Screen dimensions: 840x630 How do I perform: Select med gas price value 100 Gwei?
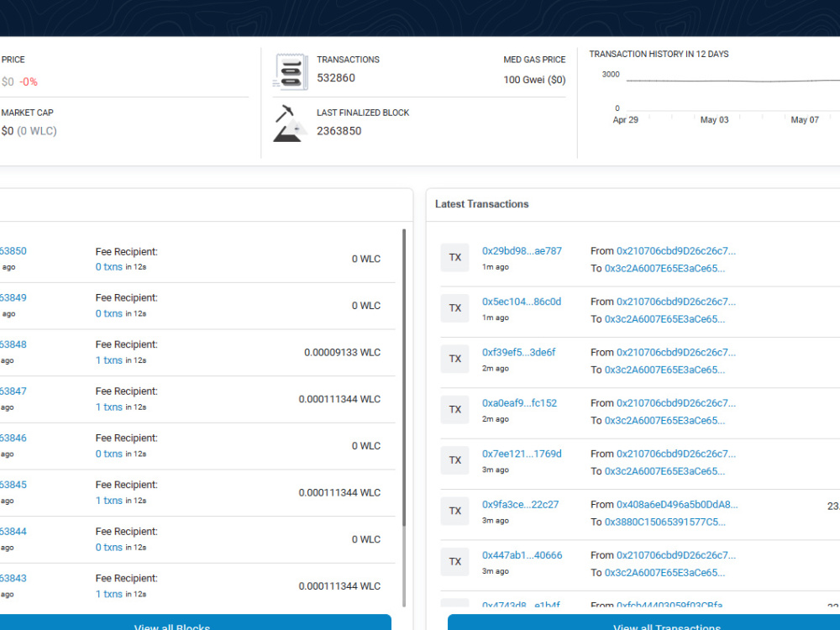pos(534,80)
